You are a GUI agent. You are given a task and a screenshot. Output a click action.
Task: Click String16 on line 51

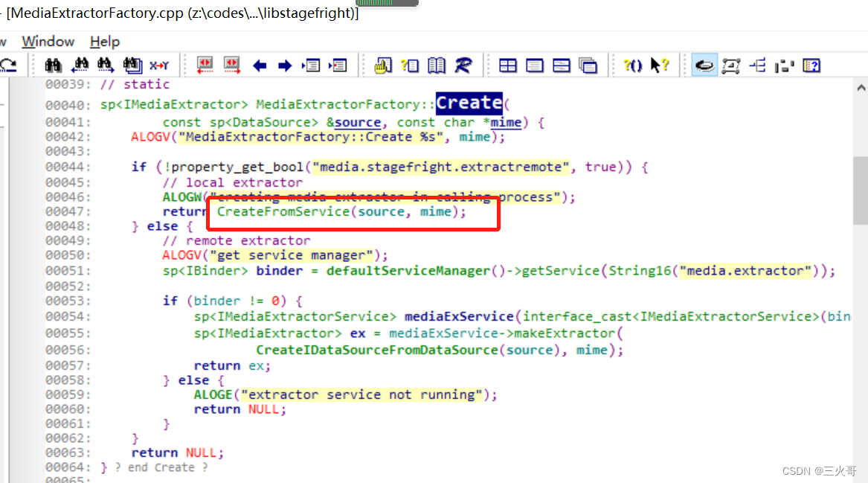(x=640, y=271)
